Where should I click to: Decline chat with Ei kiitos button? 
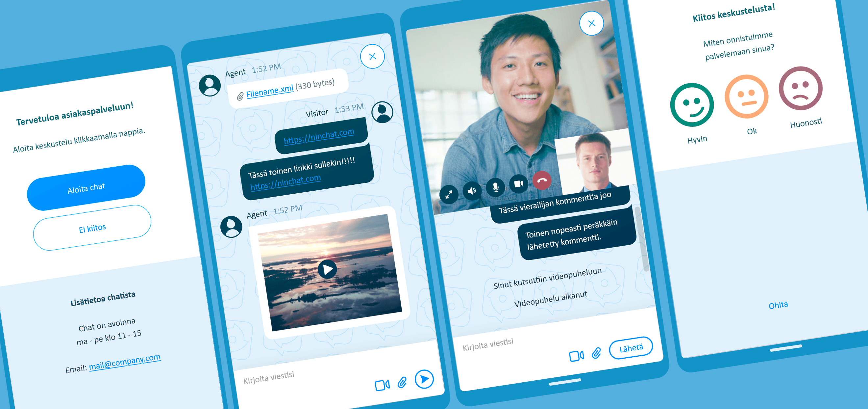point(92,228)
